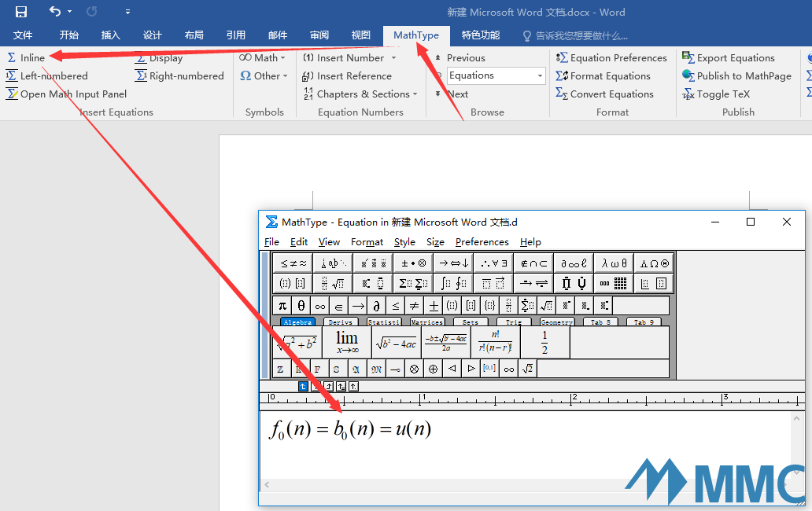Insert the one-half fraction expression

pyautogui.click(x=544, y=343)
